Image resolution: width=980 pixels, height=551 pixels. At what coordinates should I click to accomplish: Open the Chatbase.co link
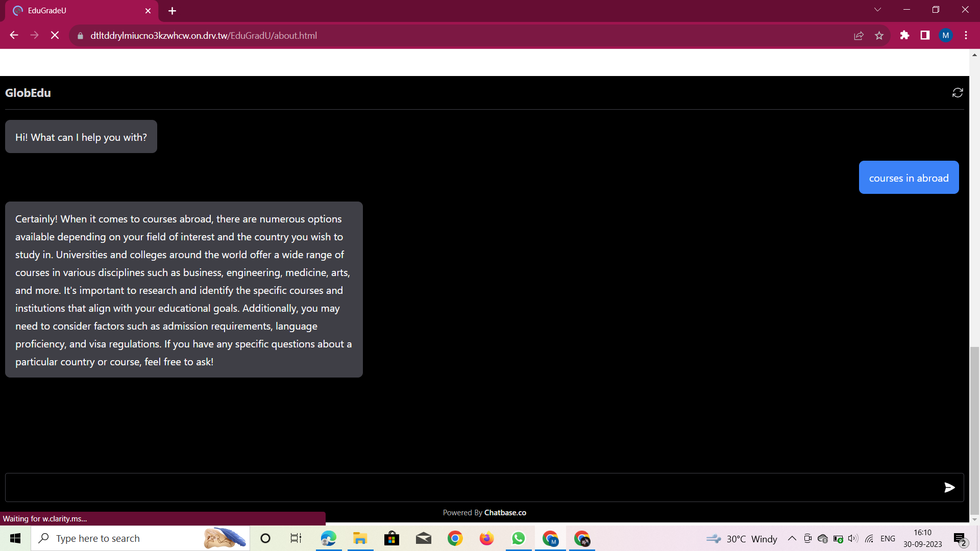point(505,513)
